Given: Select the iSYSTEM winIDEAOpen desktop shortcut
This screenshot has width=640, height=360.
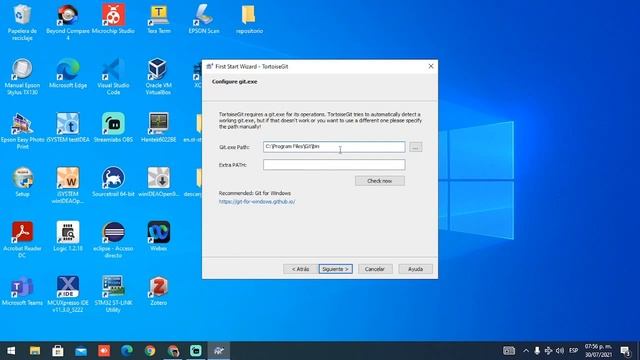Looking at the screenshot, I should point(68,185).
